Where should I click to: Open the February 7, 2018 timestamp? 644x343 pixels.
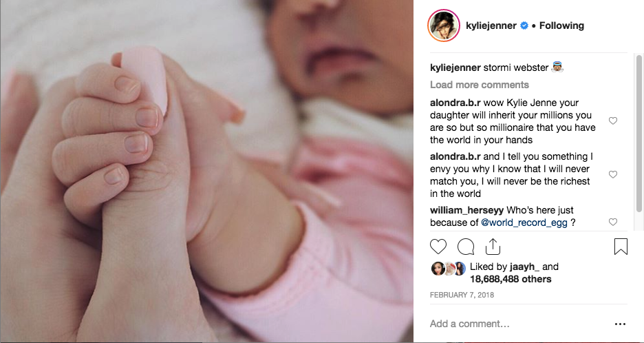(462, 295)
